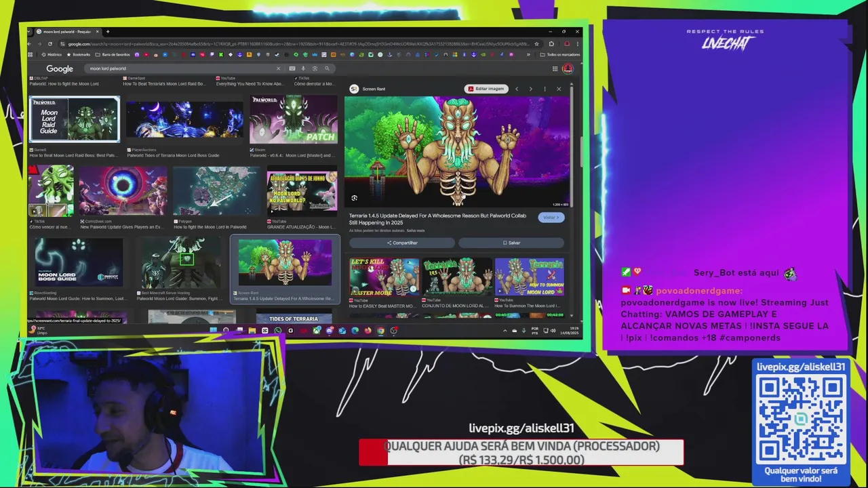Open Histórico bookmark
868x488 pixels.
pos(52,54)
